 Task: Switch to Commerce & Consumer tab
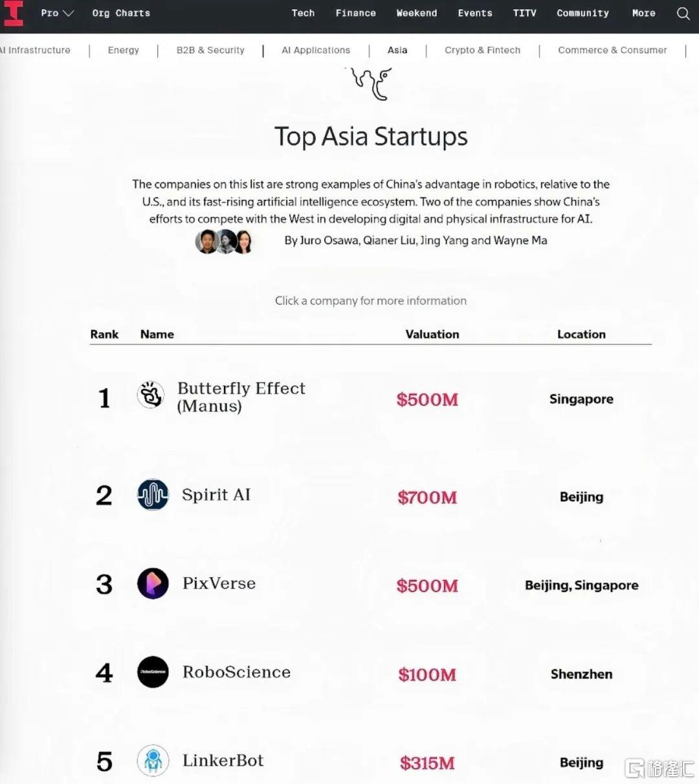612,50
